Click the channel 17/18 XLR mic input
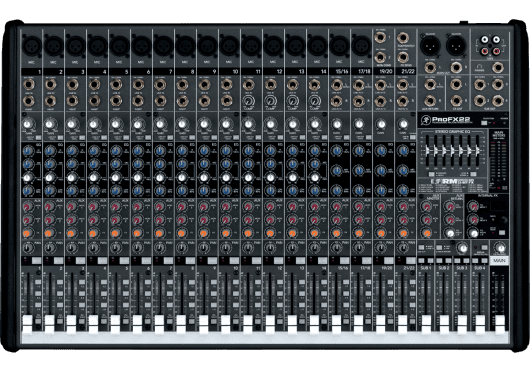The width and height of the screenshot is (530, 371). click(361, 46)
